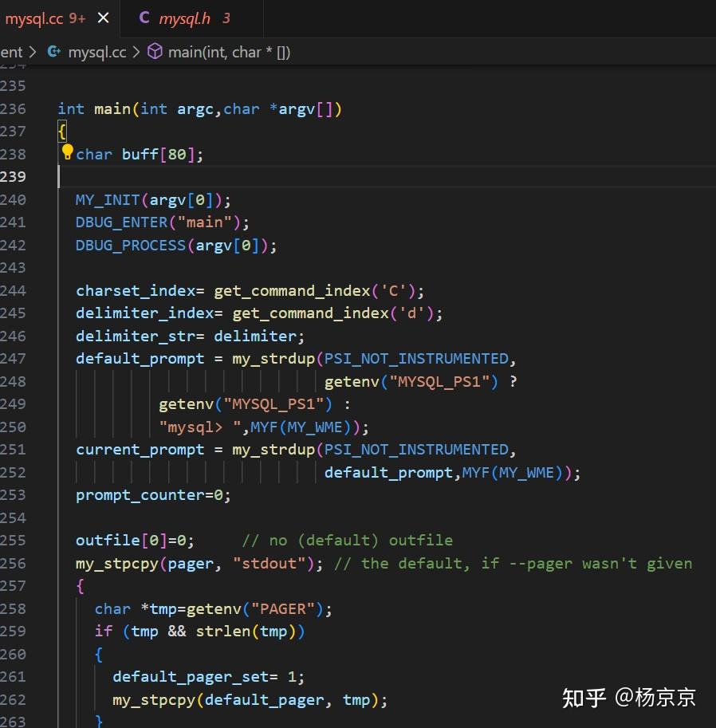Click line number 236
This screenshot has height=728, width=716.
click(13, 109)
